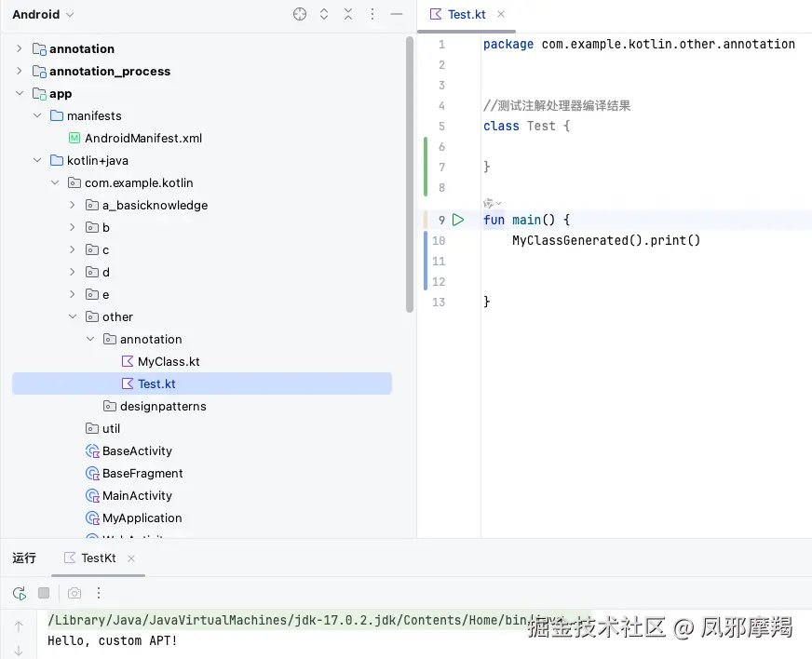Run main() using the green gutter arrow
Screen dimensions: 812x659
point(458,220)
